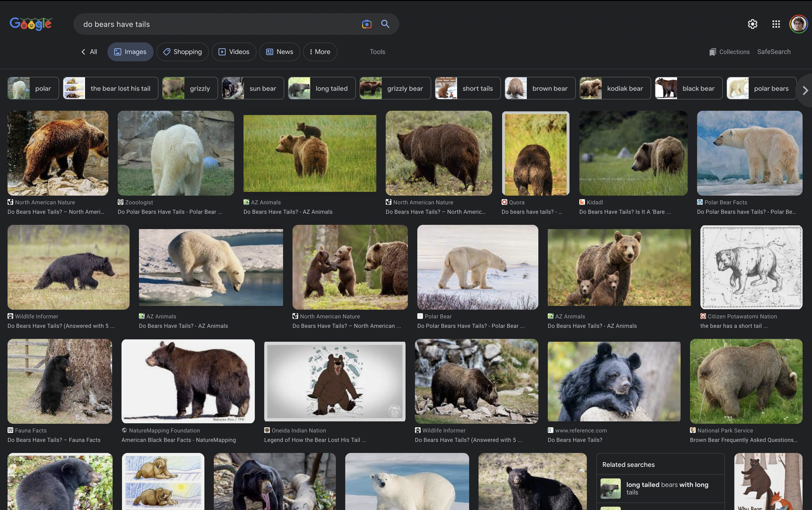Screen dimensions: 812x510
Task: Switch to the Videos tab
Action: coord(234,52)
